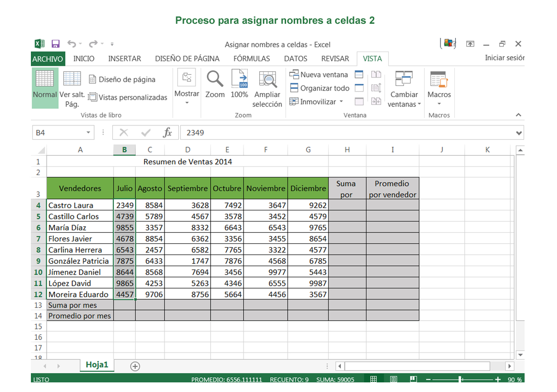Cancel the formula bar entry with X
The image size is (557, 392).
tap(124, 133)
